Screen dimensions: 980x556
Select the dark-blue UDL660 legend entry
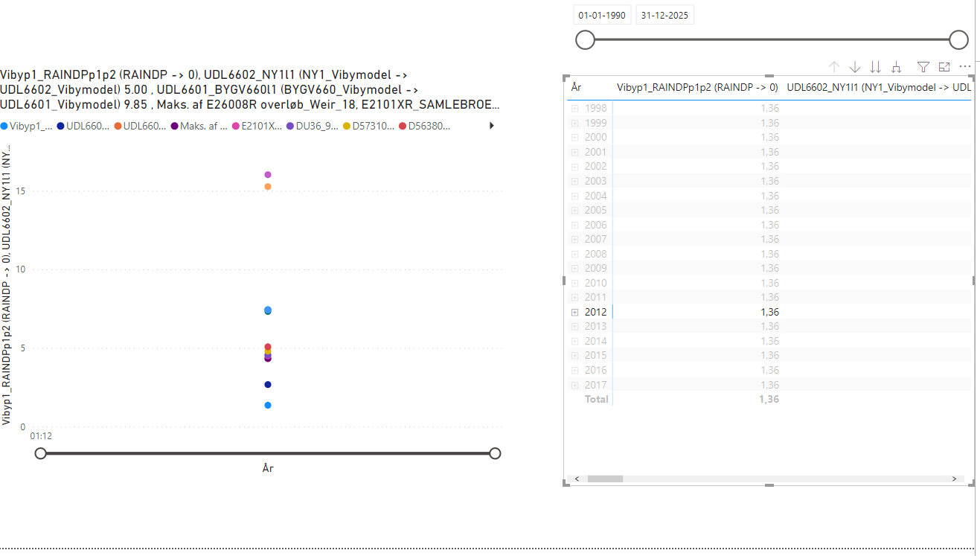tap(83, 127)
